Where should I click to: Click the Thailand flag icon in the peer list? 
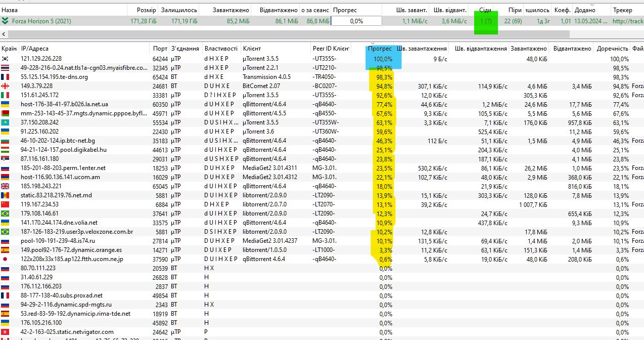pyautogui.click(x=6, y=68)
